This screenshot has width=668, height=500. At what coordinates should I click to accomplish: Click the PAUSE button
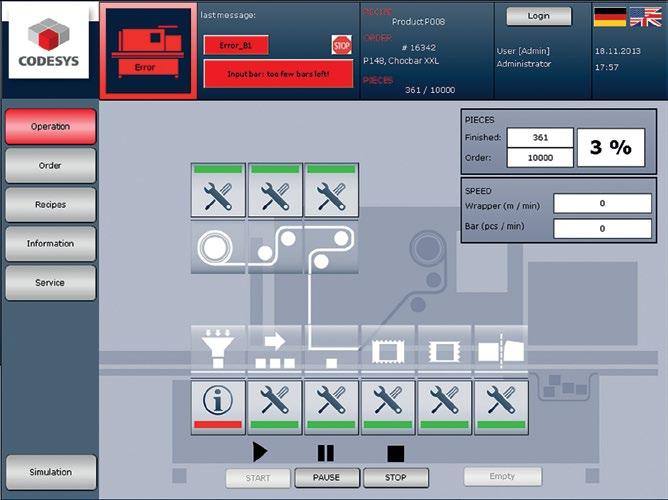point(327,478)
